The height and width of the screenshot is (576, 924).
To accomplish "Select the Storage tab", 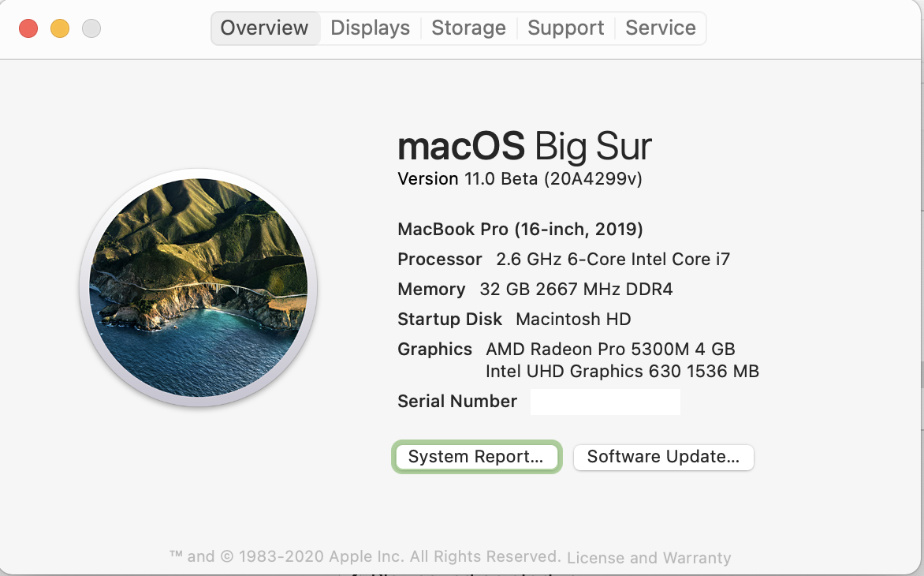I will 468,28.
